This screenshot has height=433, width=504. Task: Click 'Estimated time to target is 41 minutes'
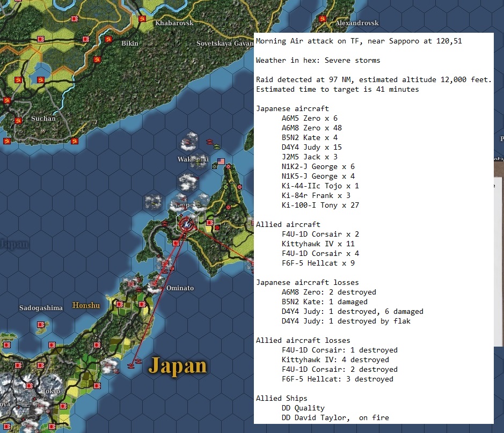point(338,89)
